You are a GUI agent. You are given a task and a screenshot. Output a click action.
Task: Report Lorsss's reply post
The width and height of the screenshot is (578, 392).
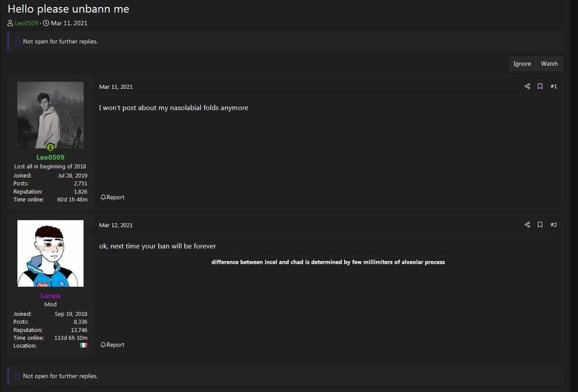tap(113, 345)
